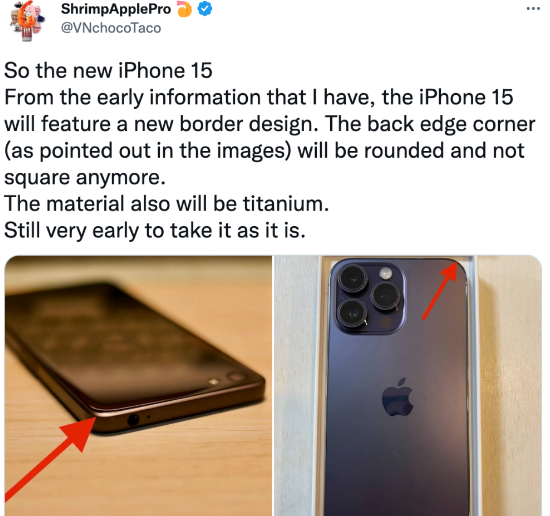The width and height of the screenshot is (550, 516).
Task: Click the red arrow on right photo
Action: coord(440,290)
